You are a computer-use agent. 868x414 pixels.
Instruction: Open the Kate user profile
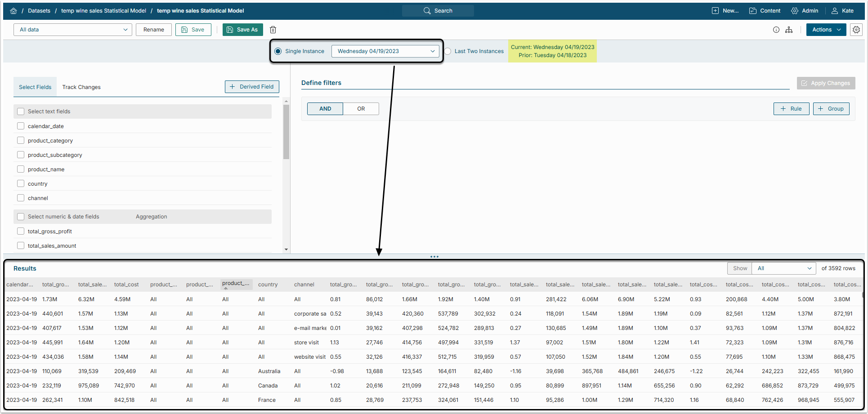(842, 11)
